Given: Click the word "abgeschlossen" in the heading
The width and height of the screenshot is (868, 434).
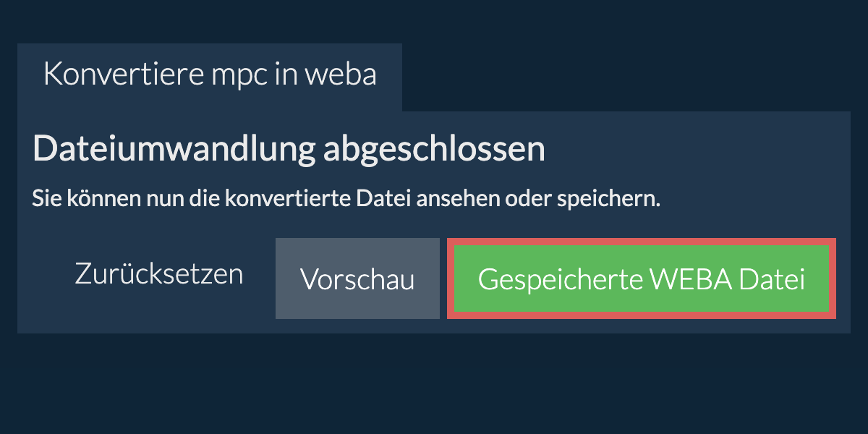Looking at the screenshot, I should [433, 150].
